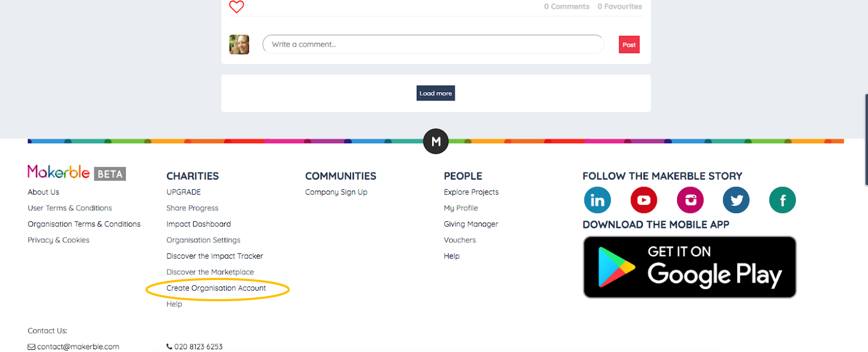Open Privacy & Cookies link
Image resolution: width=868 pixels, height=352 pixels.
click(x=59, y=240)
